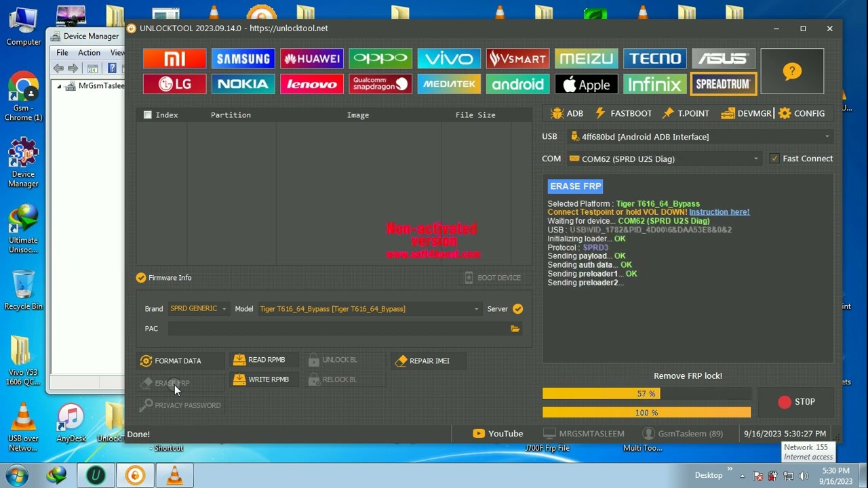Open the USB device dropdown

click(x=699, y=137)
